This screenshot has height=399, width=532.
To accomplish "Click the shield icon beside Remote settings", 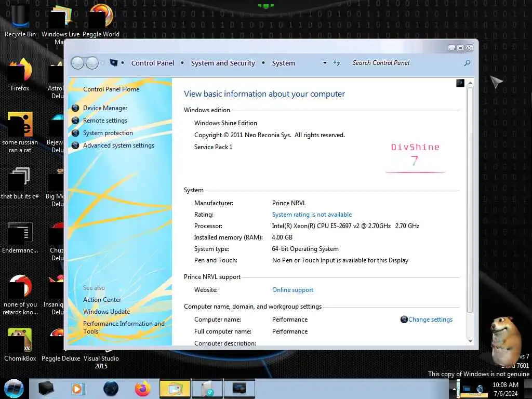I will pos(75,121).
